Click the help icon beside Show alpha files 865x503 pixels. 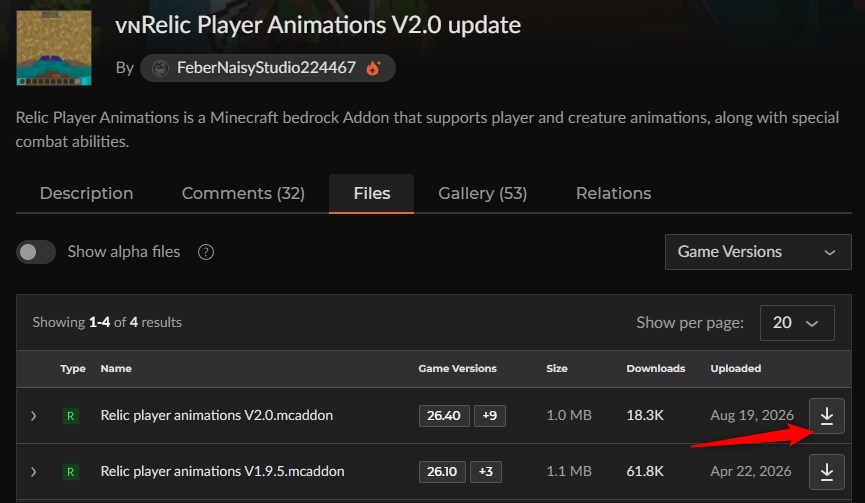(206, 252)
